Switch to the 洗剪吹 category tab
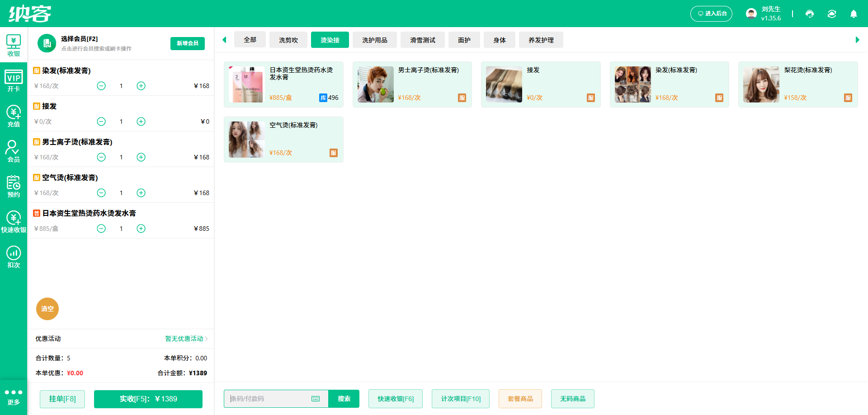Viewport: 868px width, 415px height. [x=288, y=40]
